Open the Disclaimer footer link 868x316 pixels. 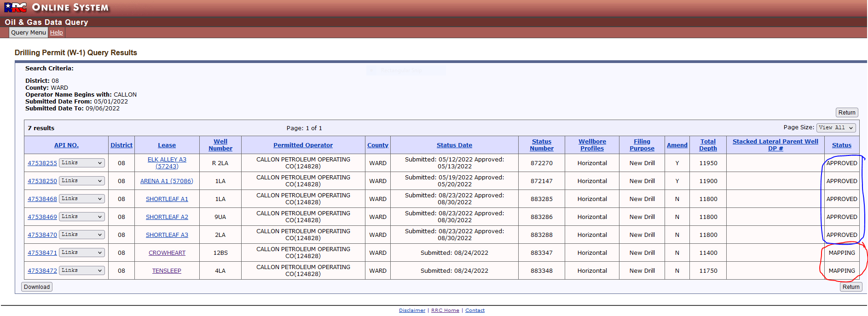point(412,310)
